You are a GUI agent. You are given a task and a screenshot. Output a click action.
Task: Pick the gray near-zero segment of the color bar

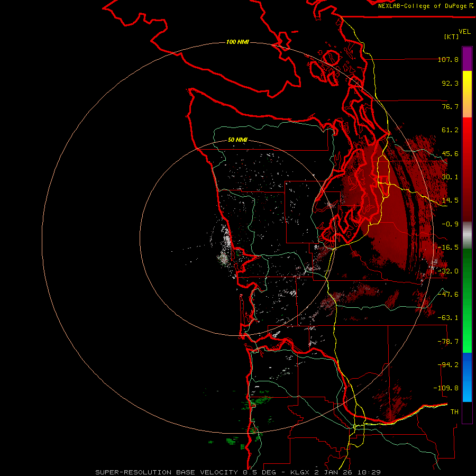click(x=467, y=235)
